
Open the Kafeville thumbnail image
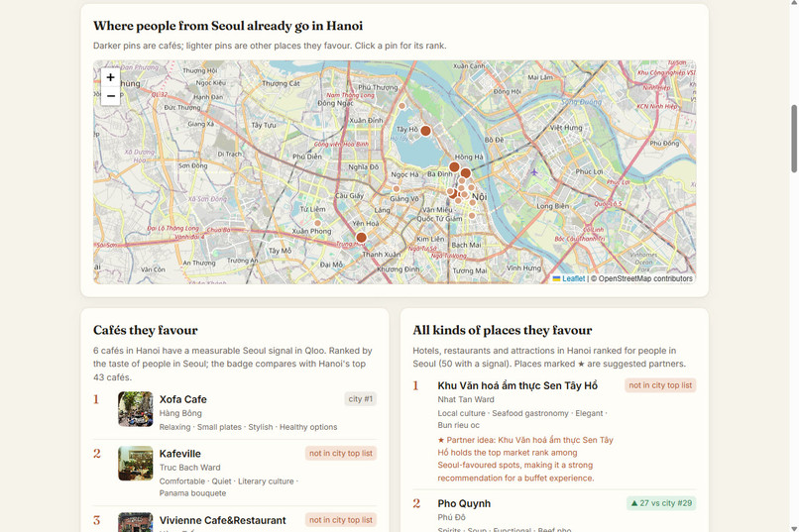(x=136, y=464)
